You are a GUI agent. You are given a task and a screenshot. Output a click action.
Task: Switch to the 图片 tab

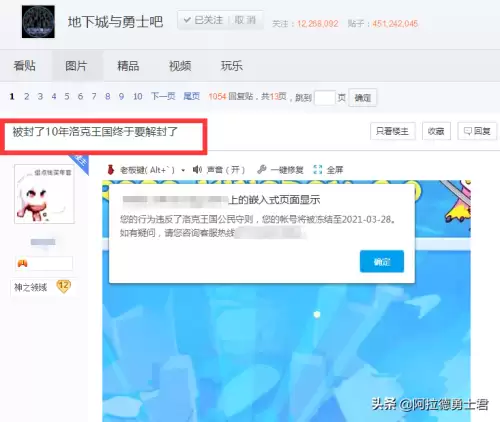(x=76, y=66)
